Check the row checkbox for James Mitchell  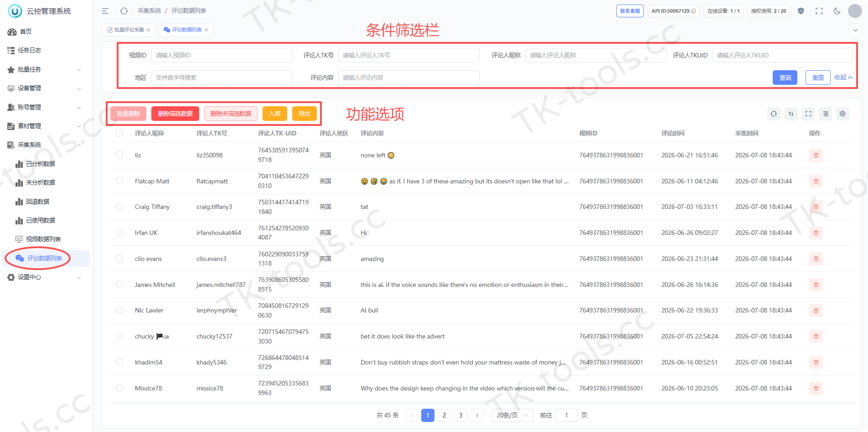pyautogui.click(x=119, y=284)
